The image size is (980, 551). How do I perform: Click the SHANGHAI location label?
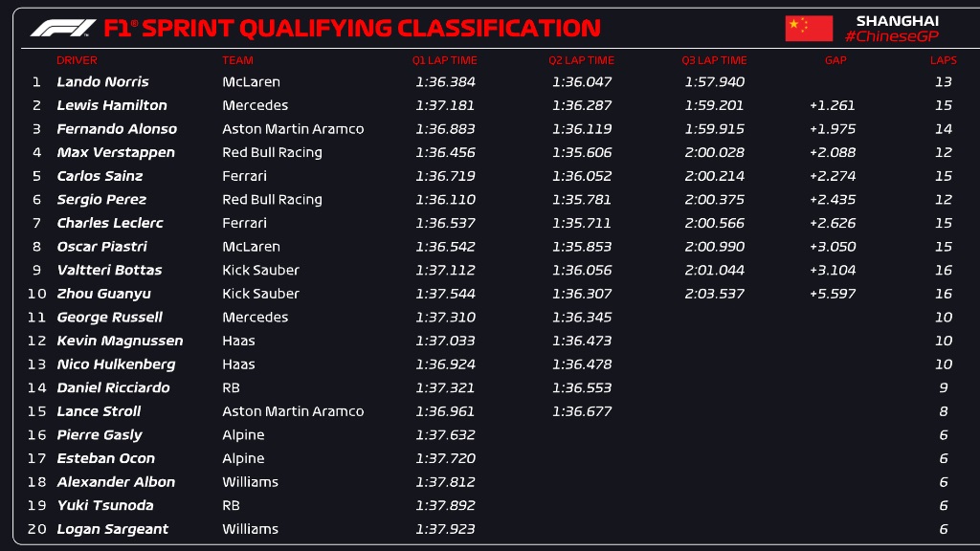pyautogui.click(x=898, y=21)
